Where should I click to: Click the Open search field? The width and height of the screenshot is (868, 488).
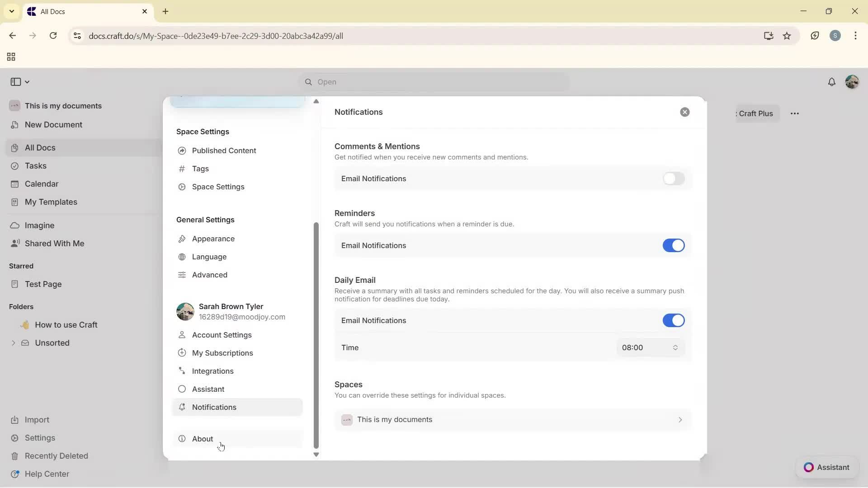(x=434, y=82)
